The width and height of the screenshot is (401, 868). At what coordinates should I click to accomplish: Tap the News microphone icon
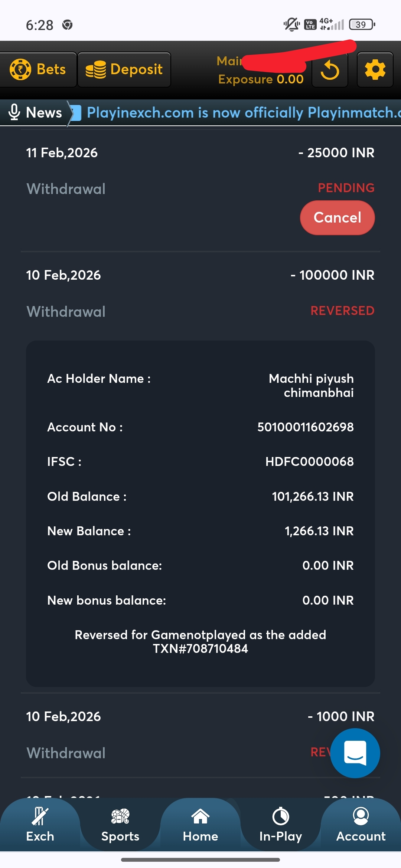coord(14,112)
